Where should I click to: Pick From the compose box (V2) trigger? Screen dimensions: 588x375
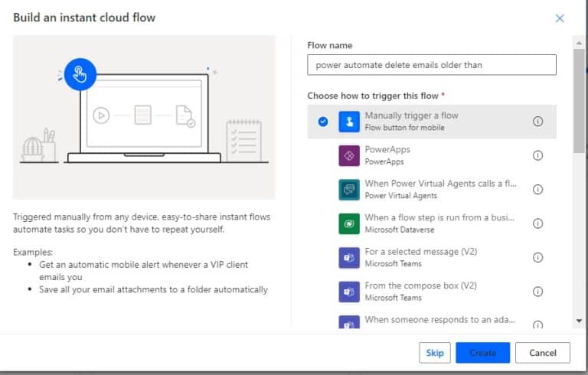(x=432, y=292)
